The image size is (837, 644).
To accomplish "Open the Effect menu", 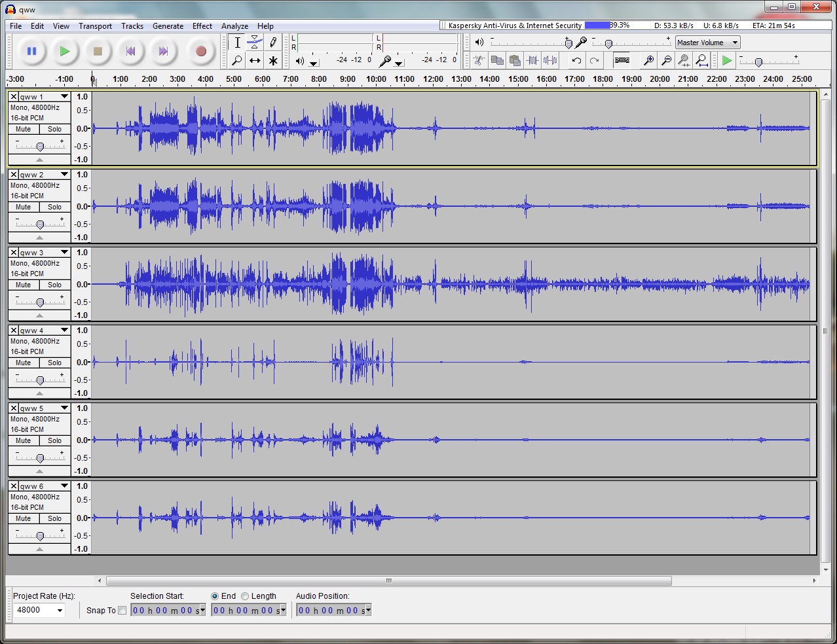I will click(202, 26).
